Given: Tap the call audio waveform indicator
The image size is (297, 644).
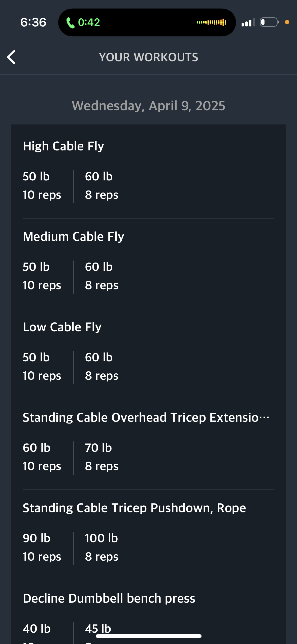Looking at the screenshot, I should [x=211, y=22].
